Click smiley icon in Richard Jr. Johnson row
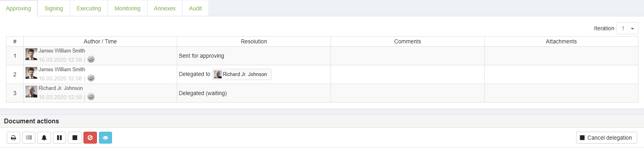Viewport: 644px width, 148px height. 91,97
